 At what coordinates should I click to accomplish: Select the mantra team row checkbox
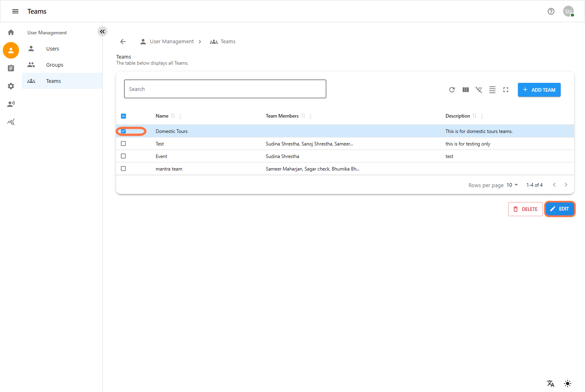[x=123, y=169]
